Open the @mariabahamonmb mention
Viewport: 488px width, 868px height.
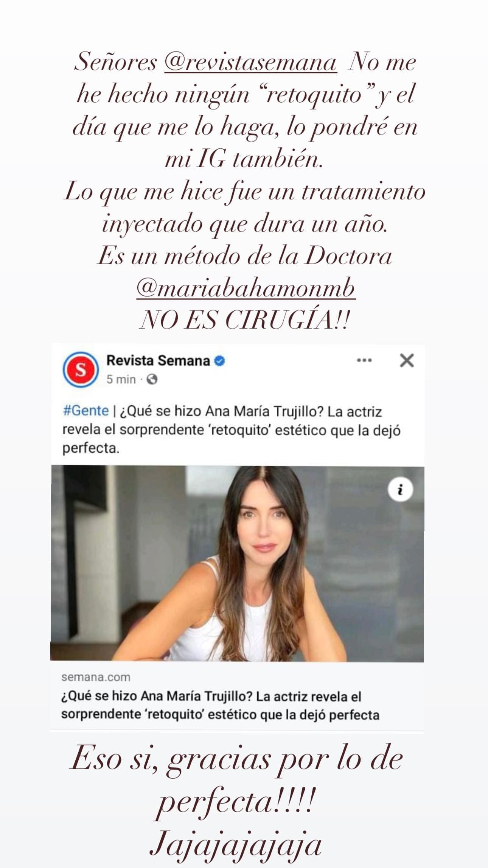pyautogui.click(x=246, y=289)
